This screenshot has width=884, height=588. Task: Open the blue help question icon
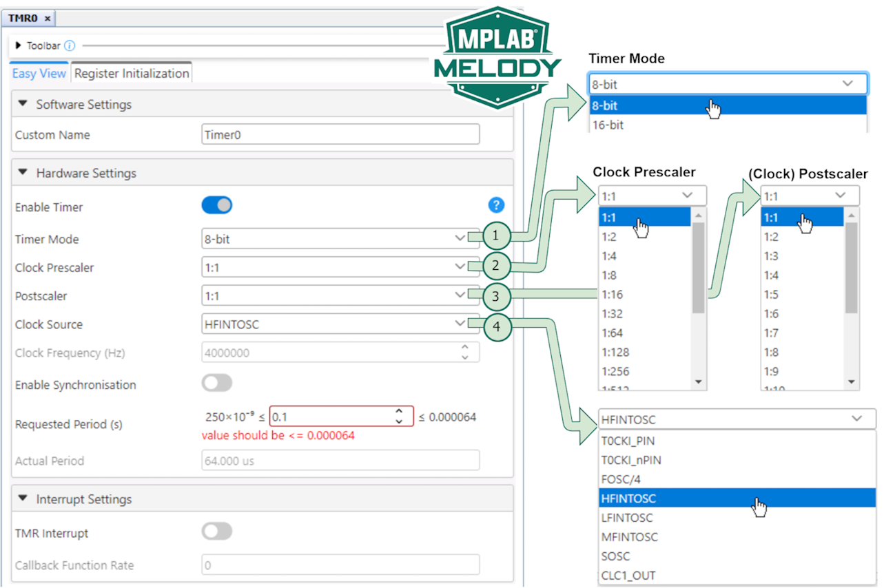click(x=496, y=205)
